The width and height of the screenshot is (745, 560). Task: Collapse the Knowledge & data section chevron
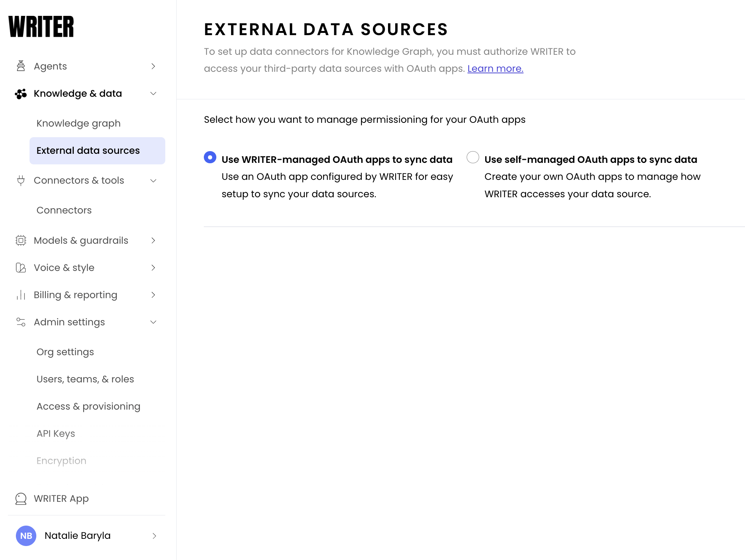pyautogui.click(x=153, y=94)
